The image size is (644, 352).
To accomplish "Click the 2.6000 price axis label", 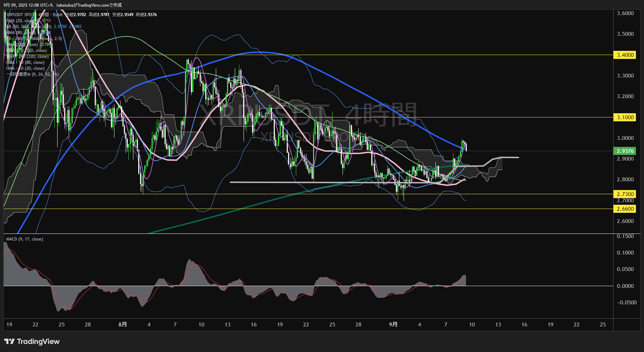I will point(625,221).
